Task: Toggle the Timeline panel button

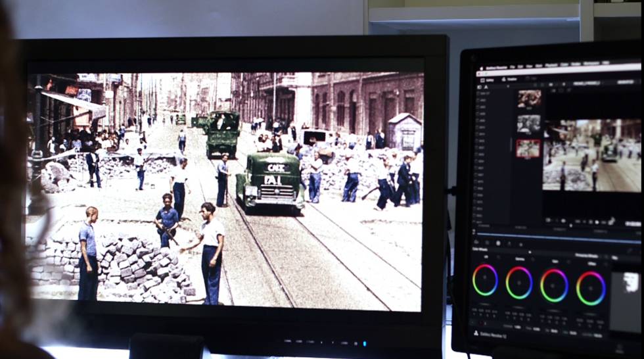Action: pyautogui.click(x=510, y=80)
